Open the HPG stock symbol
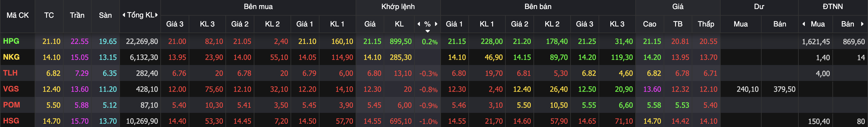This screenshot has height=127, width=868. (11, 41)
